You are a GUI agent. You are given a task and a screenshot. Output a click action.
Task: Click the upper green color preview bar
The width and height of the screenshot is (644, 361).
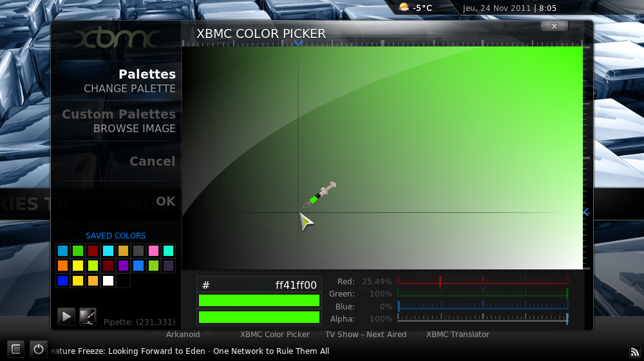(259, 300)
